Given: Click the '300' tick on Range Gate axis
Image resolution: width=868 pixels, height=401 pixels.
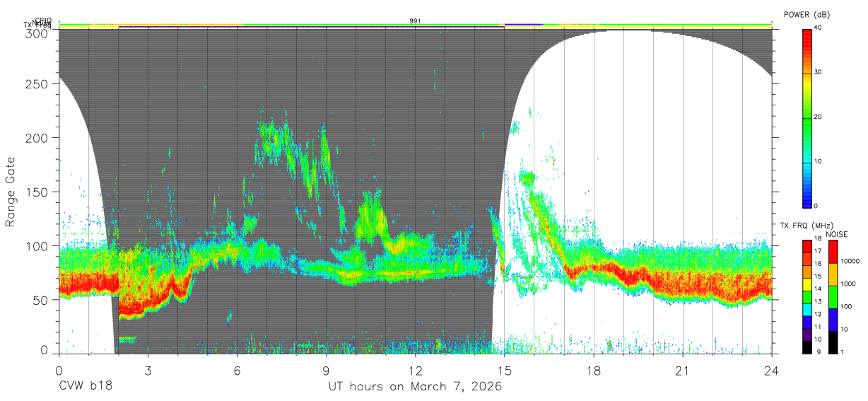Looking at the screenshot, I should [x=37, y=34].
